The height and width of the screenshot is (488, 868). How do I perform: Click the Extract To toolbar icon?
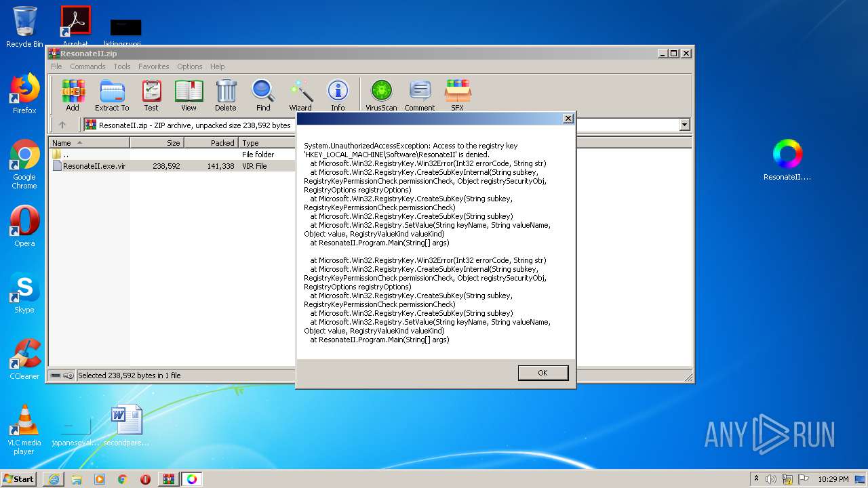112,95
